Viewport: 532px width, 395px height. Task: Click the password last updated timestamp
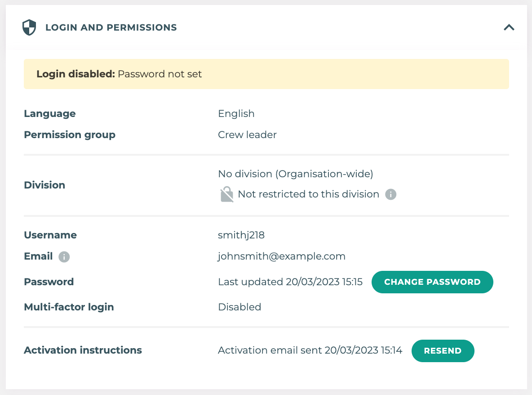click(290, 282)
